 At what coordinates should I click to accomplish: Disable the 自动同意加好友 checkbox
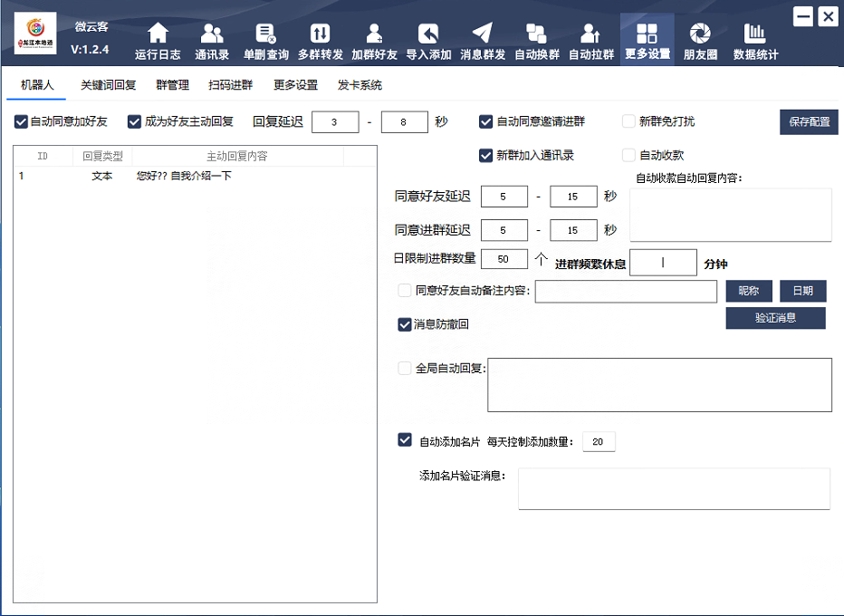pyautogui.click(x=22, y=121)
